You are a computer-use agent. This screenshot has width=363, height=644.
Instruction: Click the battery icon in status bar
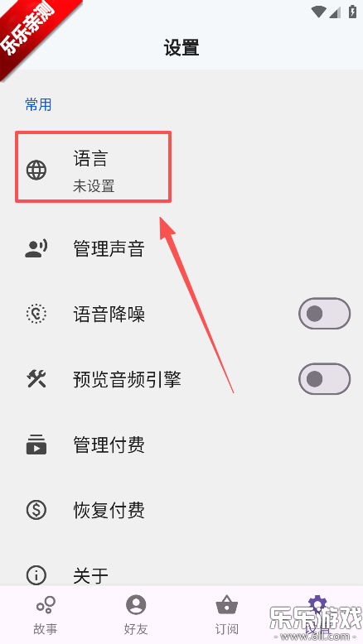coord(352,12)
